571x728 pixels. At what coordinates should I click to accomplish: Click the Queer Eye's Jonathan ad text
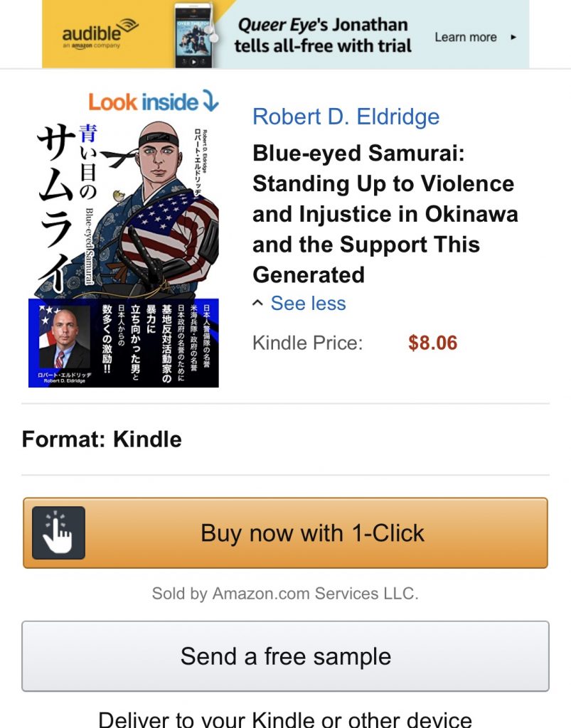323,36
